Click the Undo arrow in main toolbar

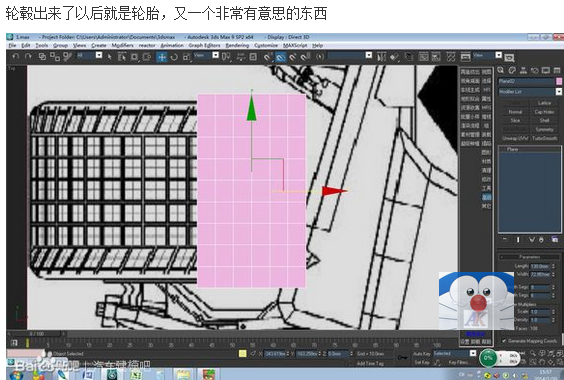tap(15, 56)
